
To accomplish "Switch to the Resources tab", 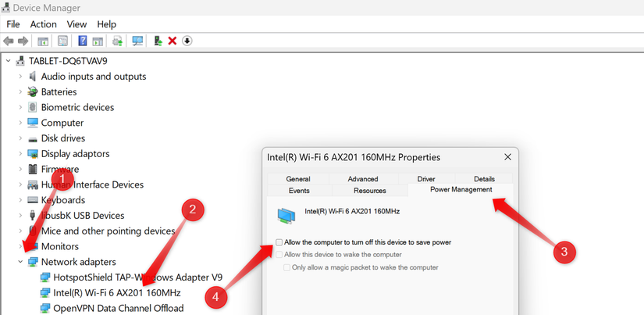I will pyautogui.click(x=370, y=191).
